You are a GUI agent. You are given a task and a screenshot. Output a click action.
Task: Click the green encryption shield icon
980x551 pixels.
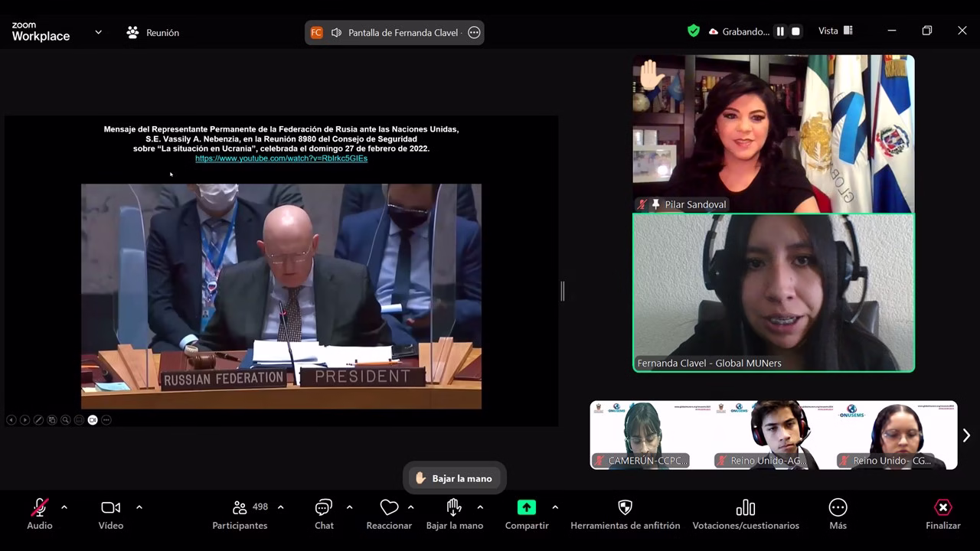694,31
